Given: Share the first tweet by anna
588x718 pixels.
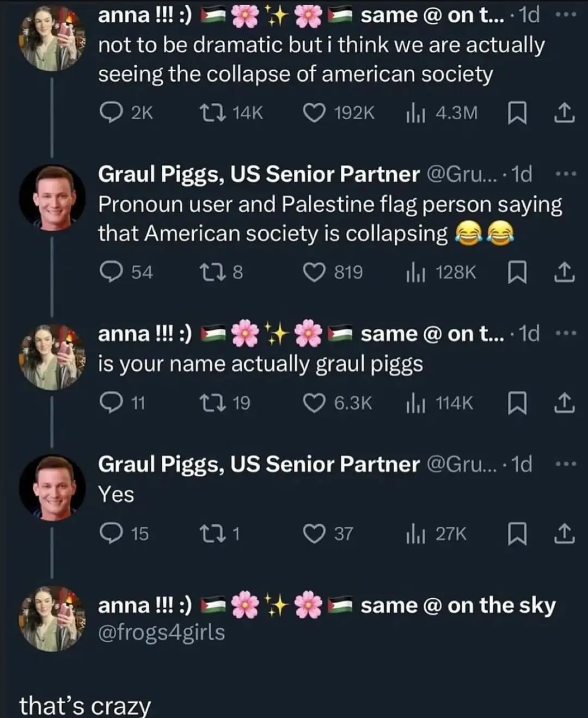Looking at the screenshot, I should click(x=564, y=113).
